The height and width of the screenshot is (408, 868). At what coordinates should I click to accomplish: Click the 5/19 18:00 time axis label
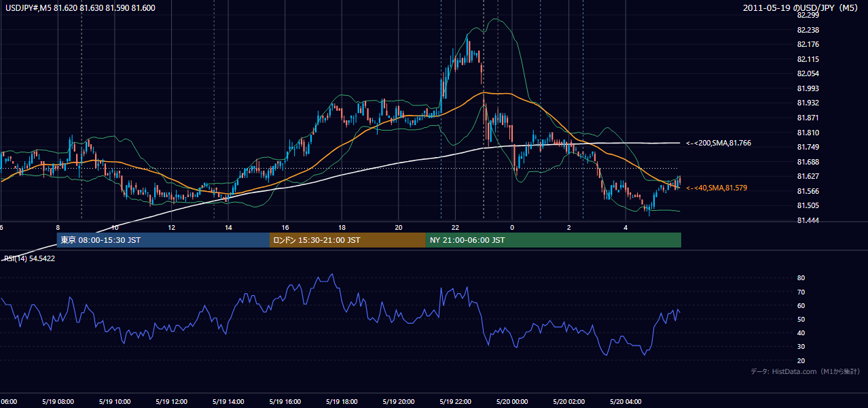[x=342, y=401]
